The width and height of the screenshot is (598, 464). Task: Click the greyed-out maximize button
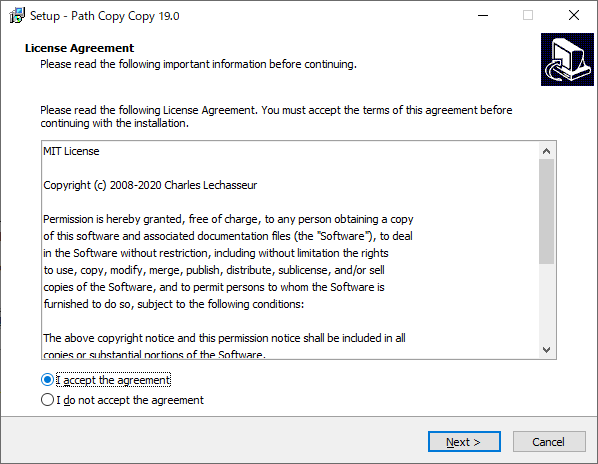tap(528, 16)
